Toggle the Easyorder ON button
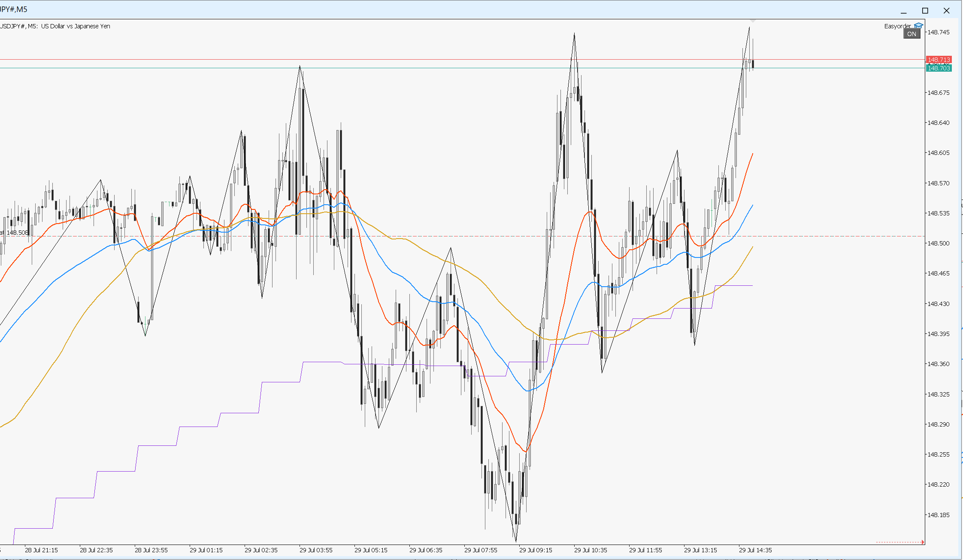Image resolution: width=963 pixels, height=560 pixels. pyautogui.click(x=912, y=34)
